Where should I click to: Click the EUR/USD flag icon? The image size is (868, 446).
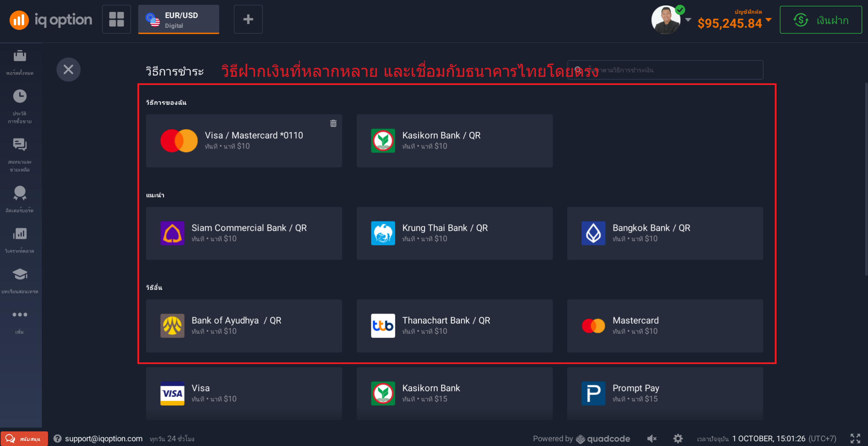point(152,19)
